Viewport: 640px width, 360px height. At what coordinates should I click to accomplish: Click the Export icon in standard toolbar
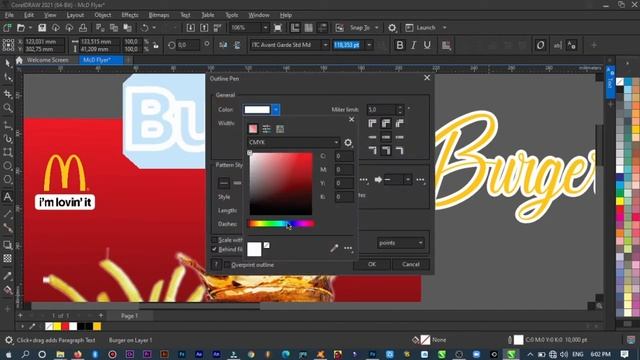tap(204, 28)
